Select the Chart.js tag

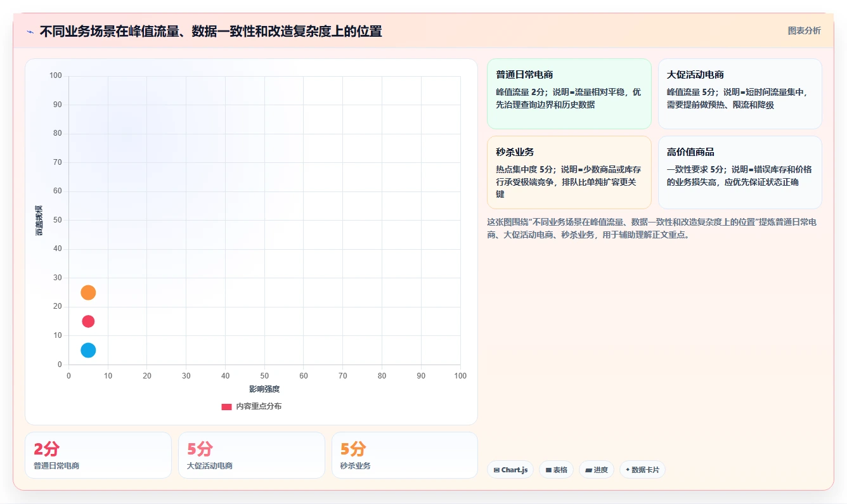(510, 470)
